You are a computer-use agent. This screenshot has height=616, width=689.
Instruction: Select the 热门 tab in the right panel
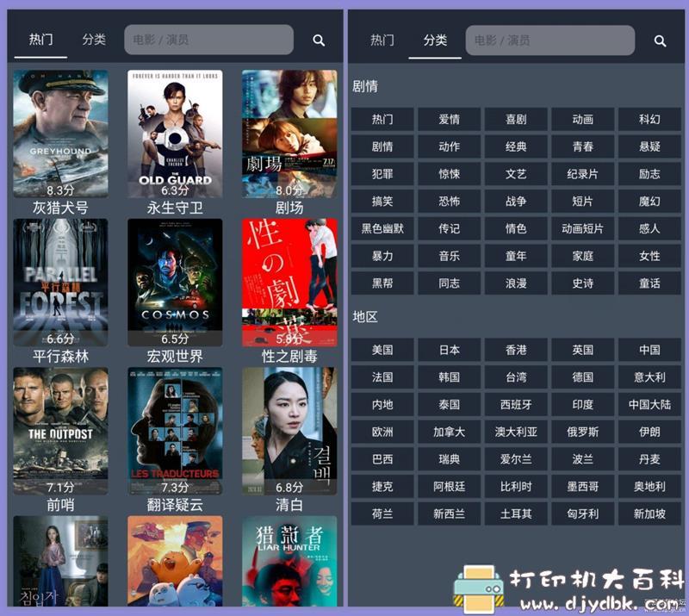pyautogui.click(x=382, y=40)
